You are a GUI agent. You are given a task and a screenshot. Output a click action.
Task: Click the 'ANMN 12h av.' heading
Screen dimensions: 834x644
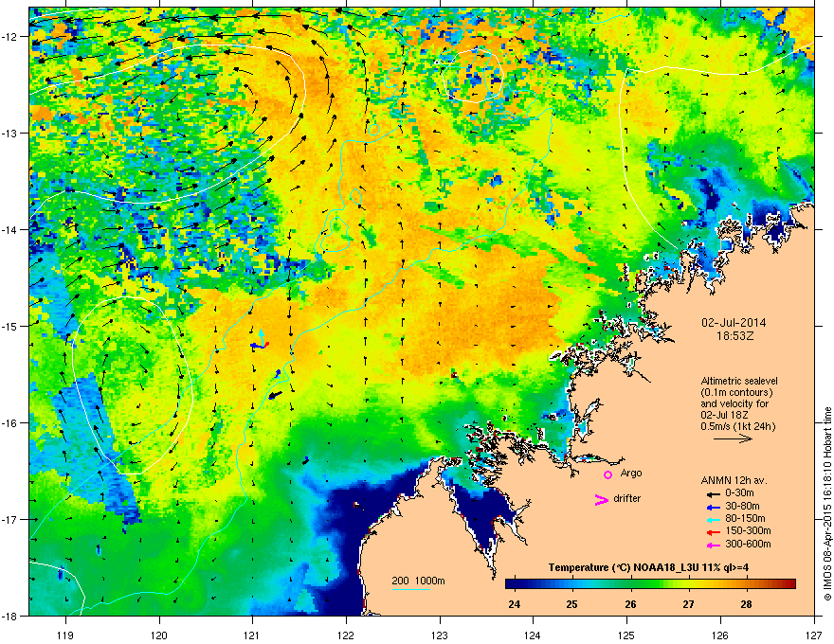[734, 480]
